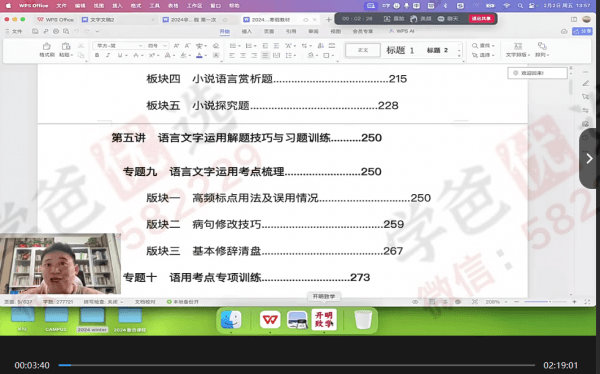Screen dimensions: 600x374
Task: Click the increase indent icon
Action: coord(276,46)
